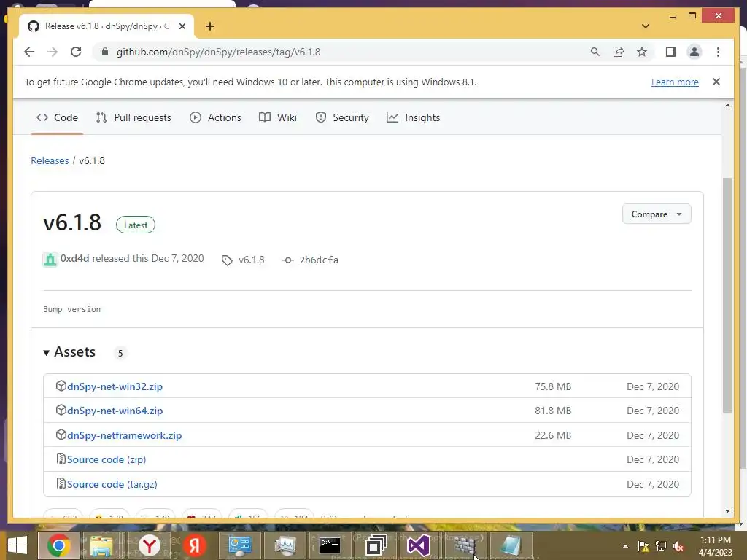747x560 pixels.
Task: Click the Source code zip file icon
Action: pyautogui.click(x=61, y=459)
